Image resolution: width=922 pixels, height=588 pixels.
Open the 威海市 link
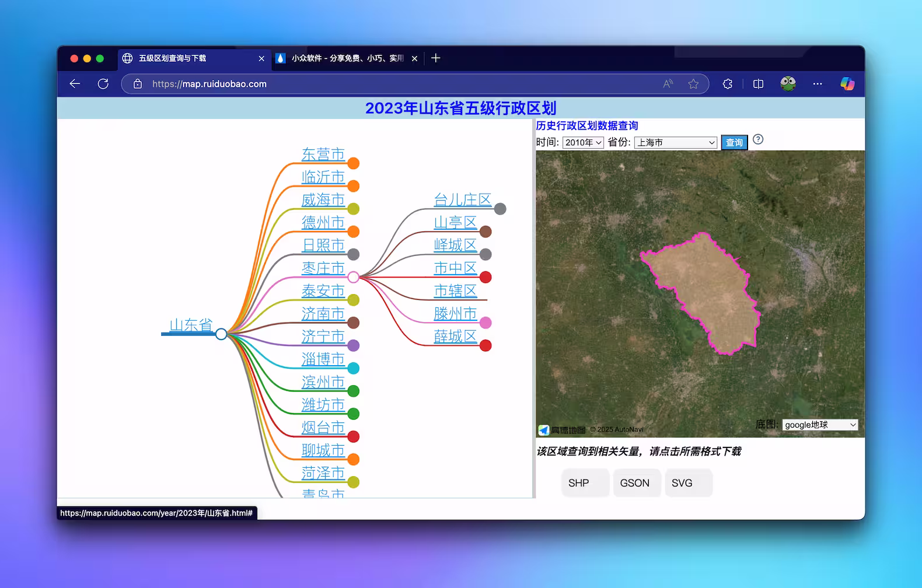(323, 199)
